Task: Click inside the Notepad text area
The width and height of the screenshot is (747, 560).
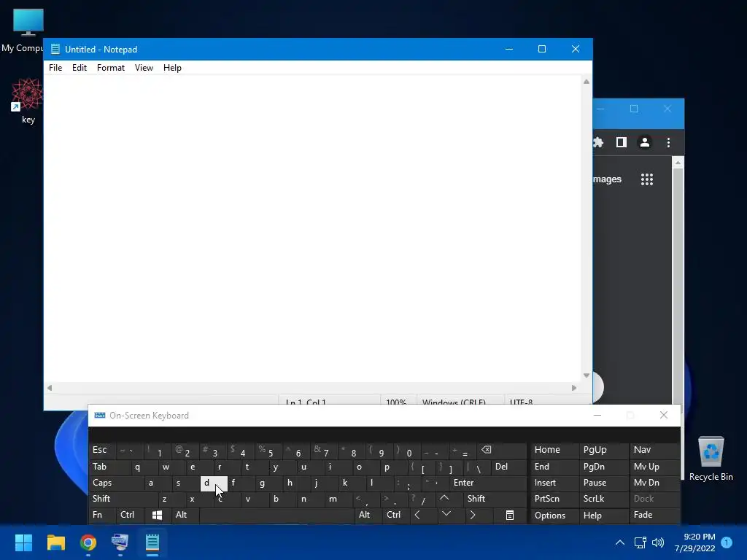Action: click(312, 228)
